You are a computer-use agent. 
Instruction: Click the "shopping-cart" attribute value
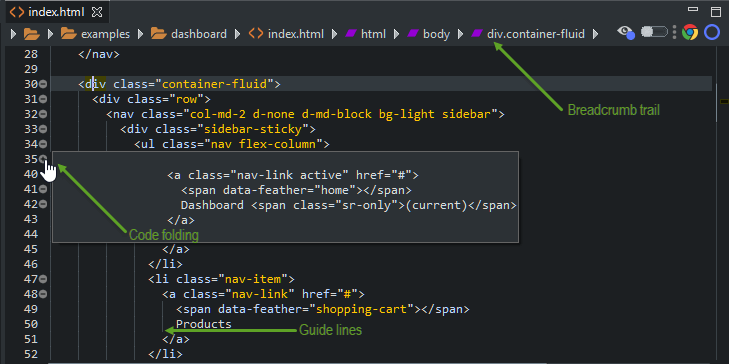[361, 309]
